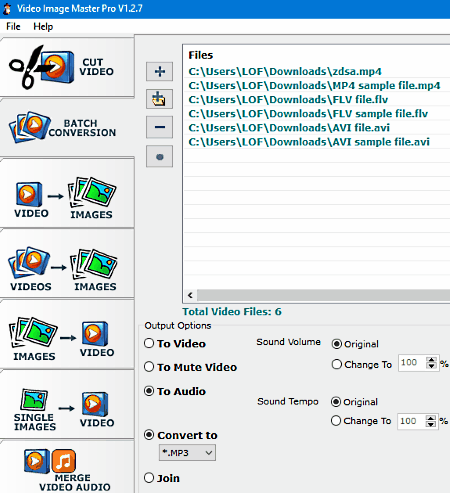Decrease the Sound Volume percent spinner

click(x=432, y=366)
